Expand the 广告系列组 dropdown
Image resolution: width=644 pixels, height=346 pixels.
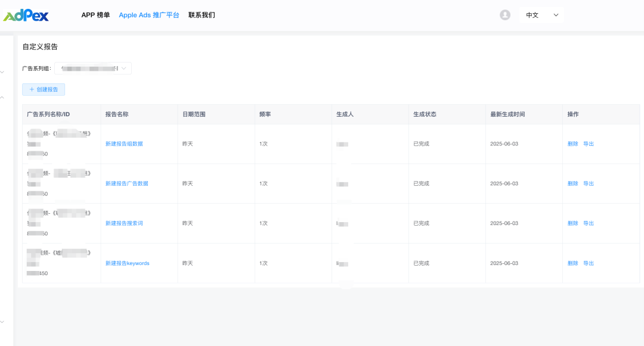pos(93,68)
